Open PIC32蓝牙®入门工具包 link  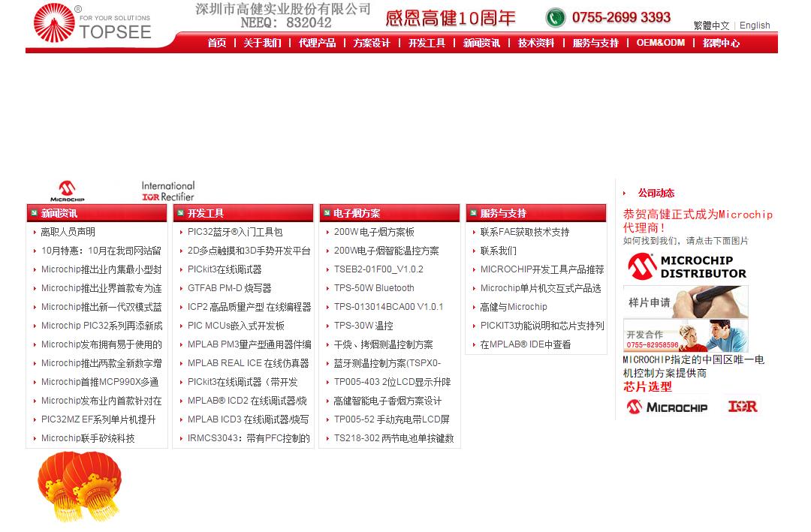pyautogui.click(x=235, y=232)
